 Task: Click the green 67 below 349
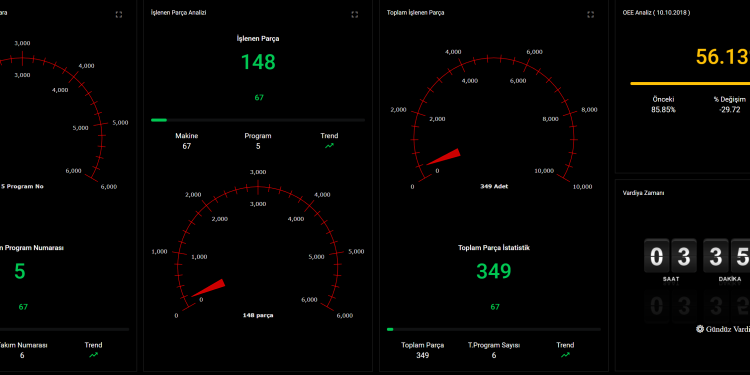click(495, 307)
